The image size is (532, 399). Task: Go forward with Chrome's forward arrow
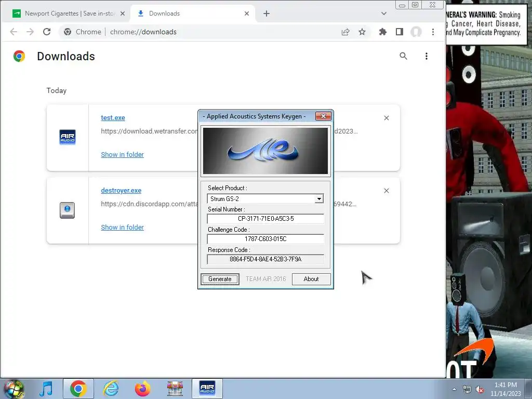tap(30, 32)
